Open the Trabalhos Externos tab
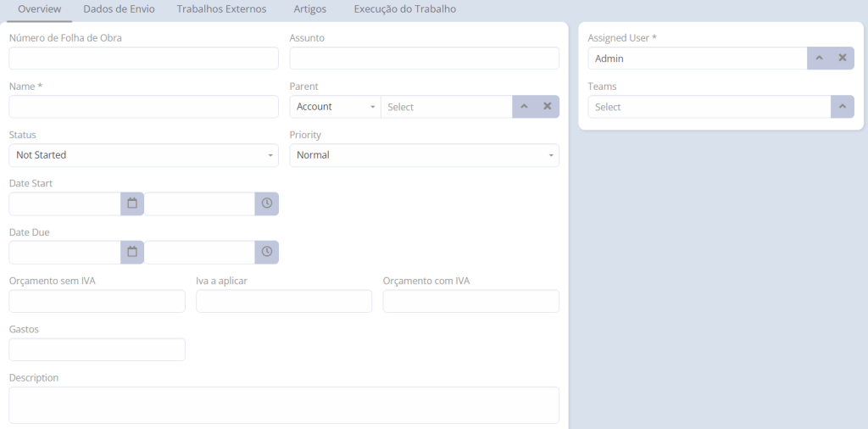 221,9
